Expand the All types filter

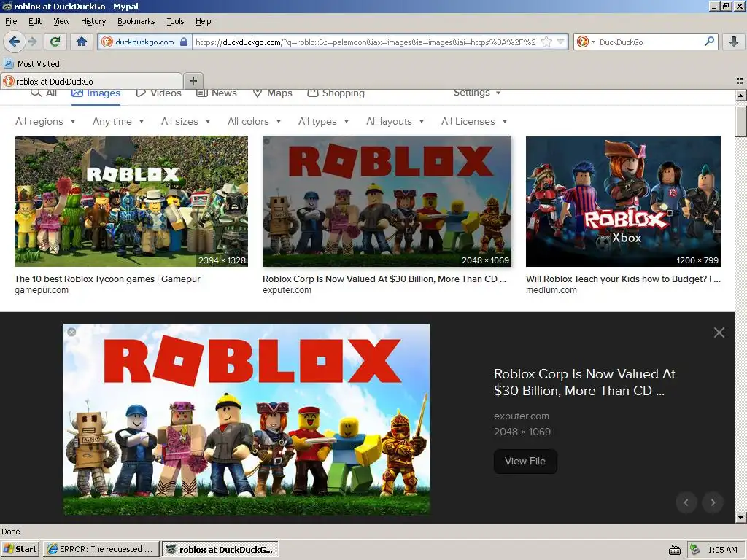(x=323, y=122)
